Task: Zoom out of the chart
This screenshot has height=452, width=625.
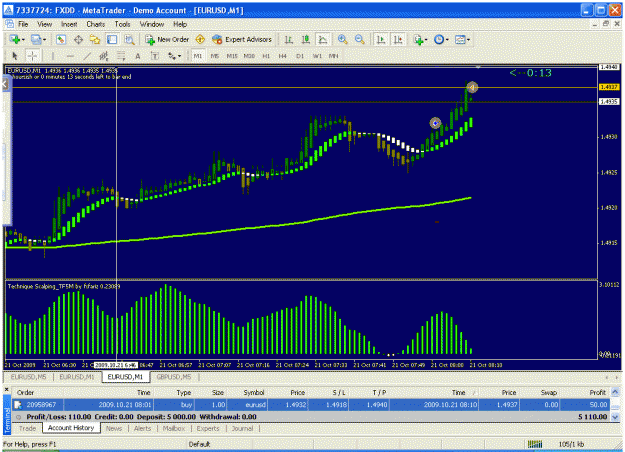Action: click(360, 39)
